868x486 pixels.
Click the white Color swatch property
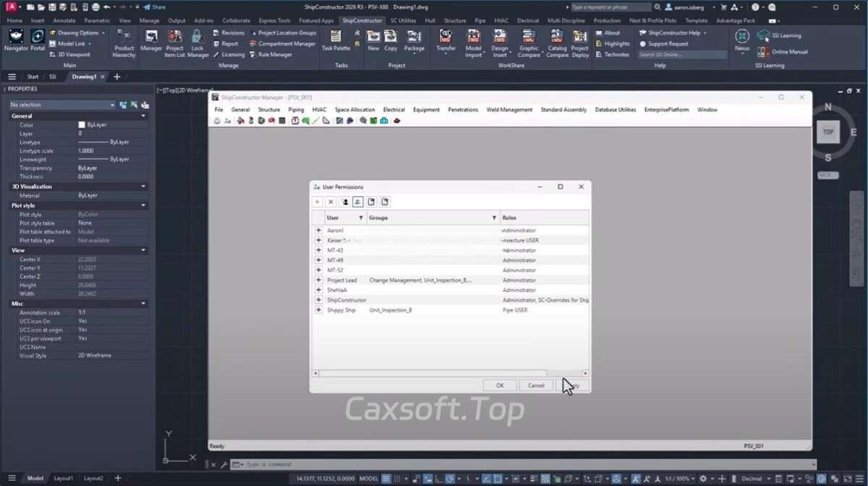pyautogui.click(x=82, y=125)
